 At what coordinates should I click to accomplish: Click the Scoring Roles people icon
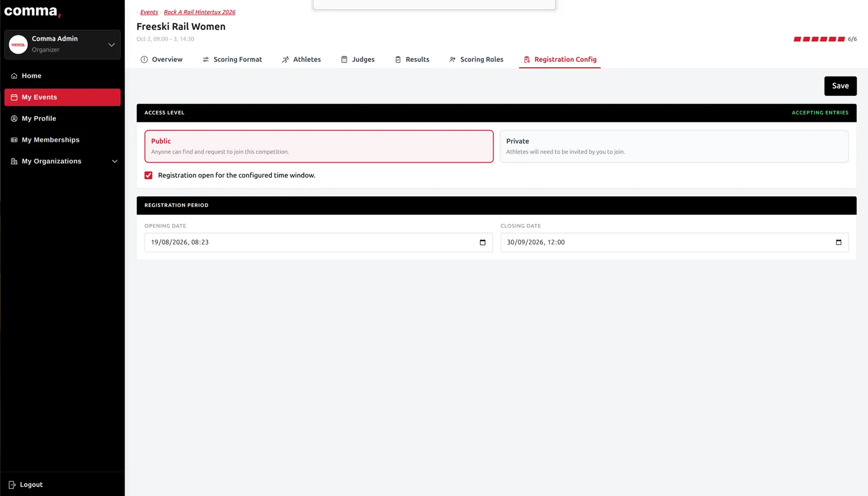(452, 60)
